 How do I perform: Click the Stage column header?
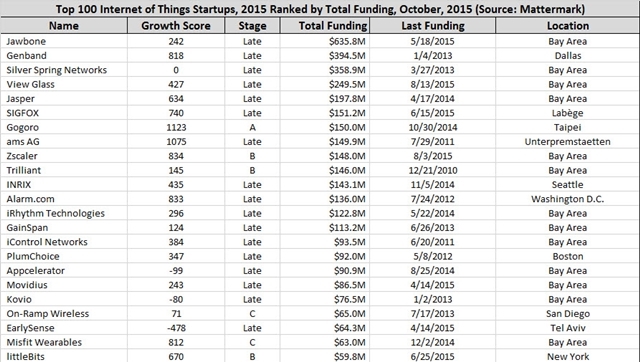[252, 26]
